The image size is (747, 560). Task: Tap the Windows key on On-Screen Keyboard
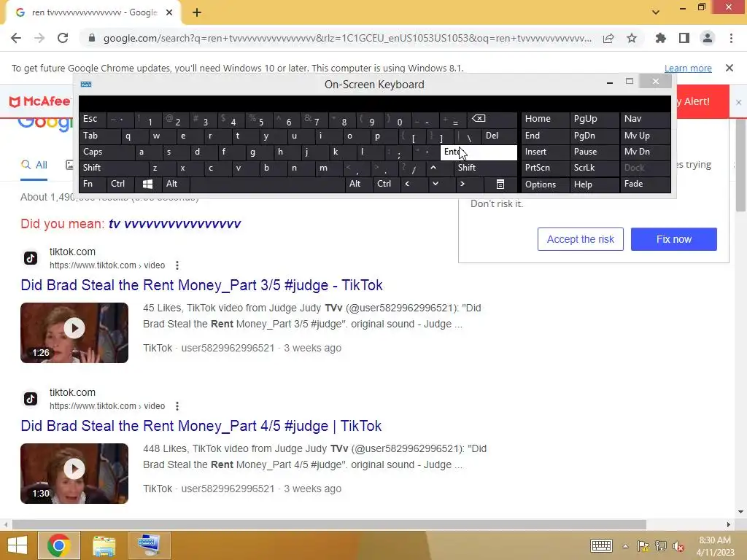[x=147, y=184]
